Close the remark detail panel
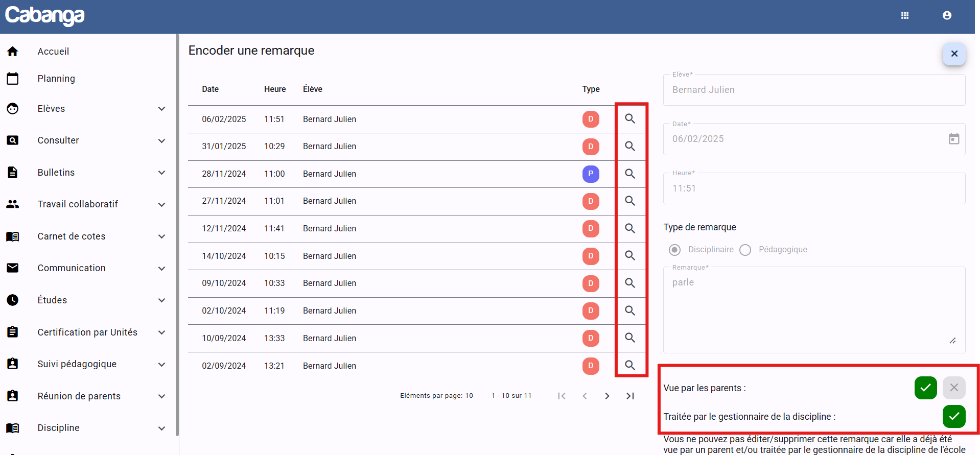 [x=953, y=54]
